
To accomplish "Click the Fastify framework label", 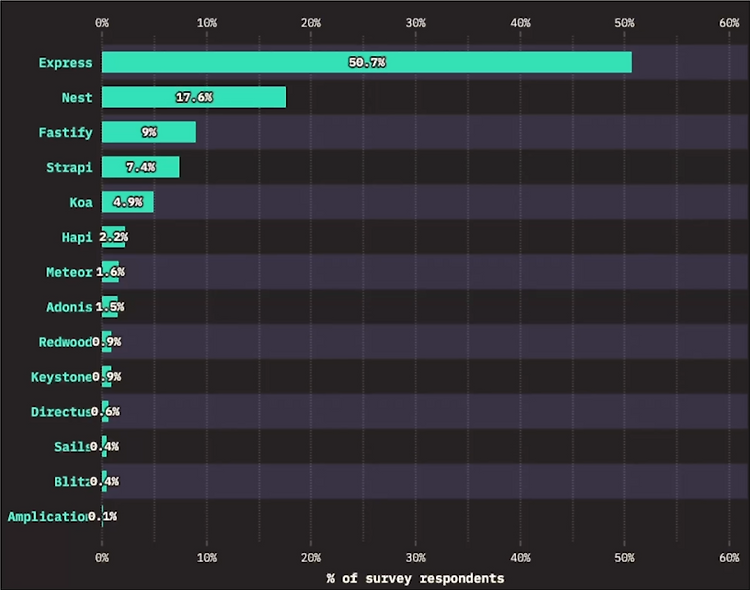I will click(x=66, y=133).
